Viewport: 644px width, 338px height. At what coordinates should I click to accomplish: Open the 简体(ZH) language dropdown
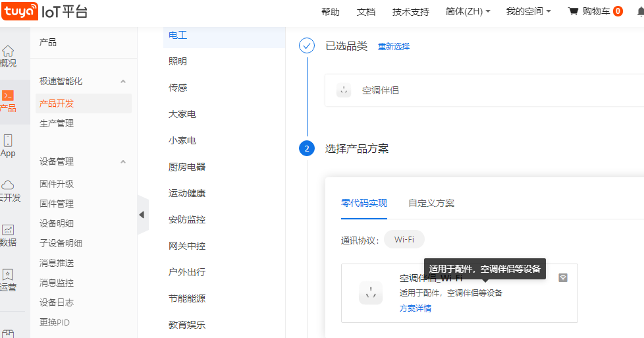468,11
